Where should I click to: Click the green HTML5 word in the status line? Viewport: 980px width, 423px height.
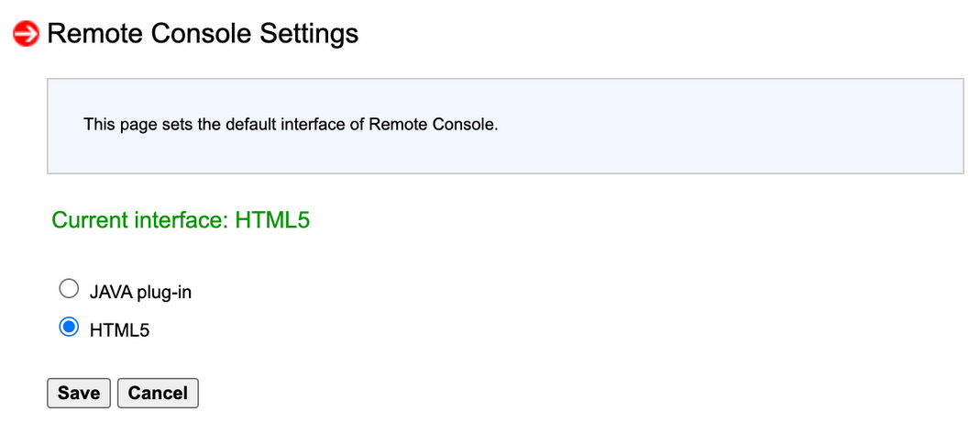(x=272, y=220)
